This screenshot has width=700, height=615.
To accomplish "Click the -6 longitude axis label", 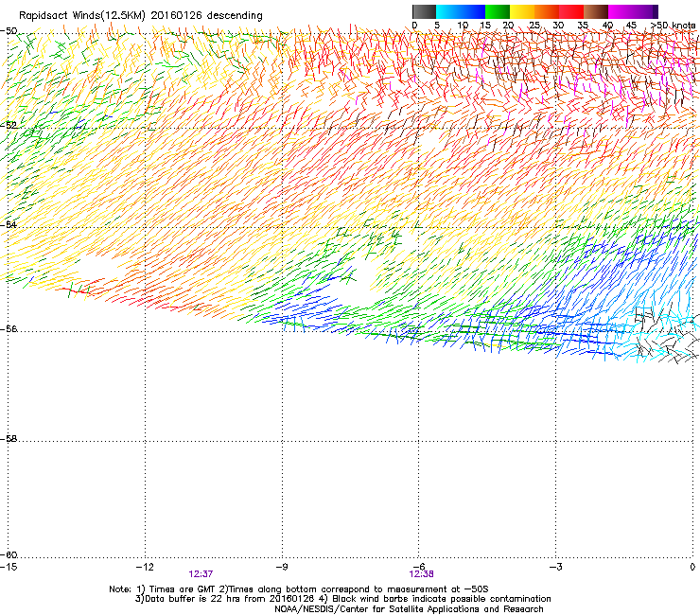I will click(419, 567).
